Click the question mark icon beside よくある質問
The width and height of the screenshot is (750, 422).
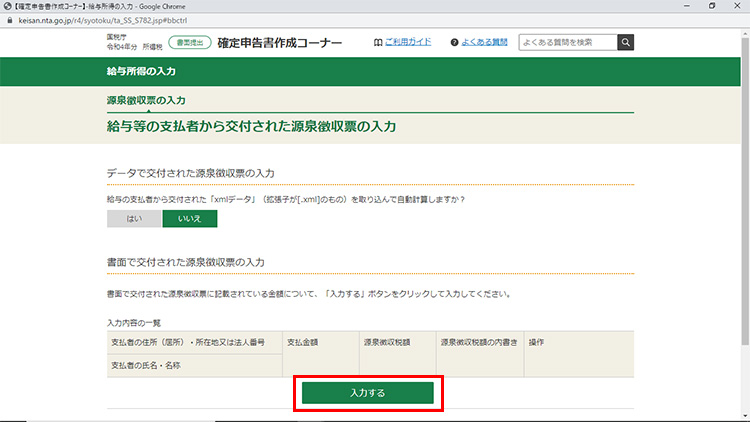(455, 43)
